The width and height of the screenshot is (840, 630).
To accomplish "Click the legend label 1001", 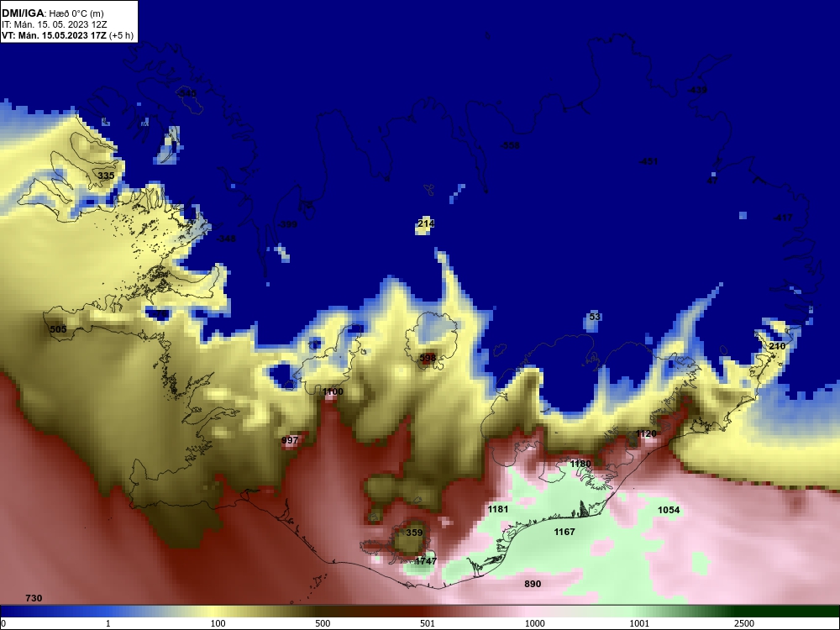I will 639,623.
